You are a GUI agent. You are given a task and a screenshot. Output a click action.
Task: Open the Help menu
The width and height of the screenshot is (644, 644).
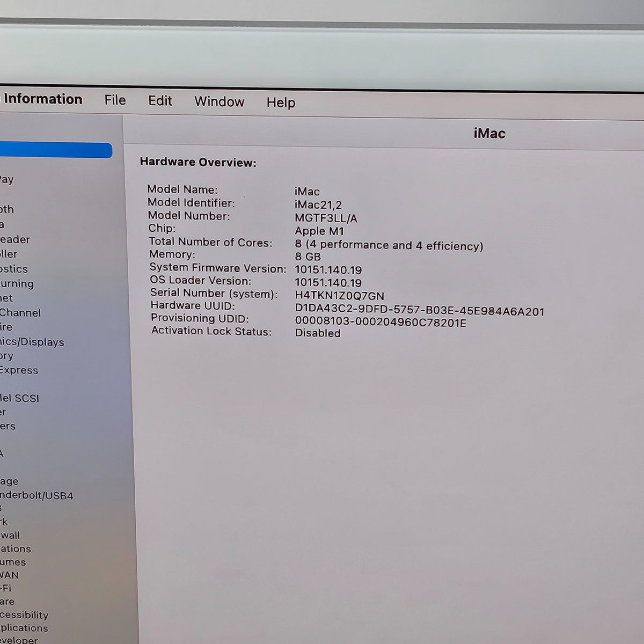coord(281,103)
